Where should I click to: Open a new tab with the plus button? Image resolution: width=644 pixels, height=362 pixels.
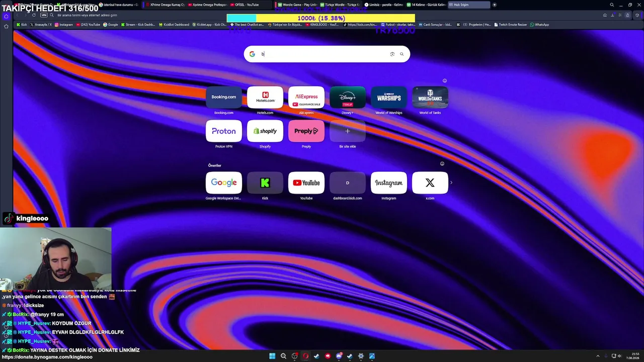pos(495,5)
